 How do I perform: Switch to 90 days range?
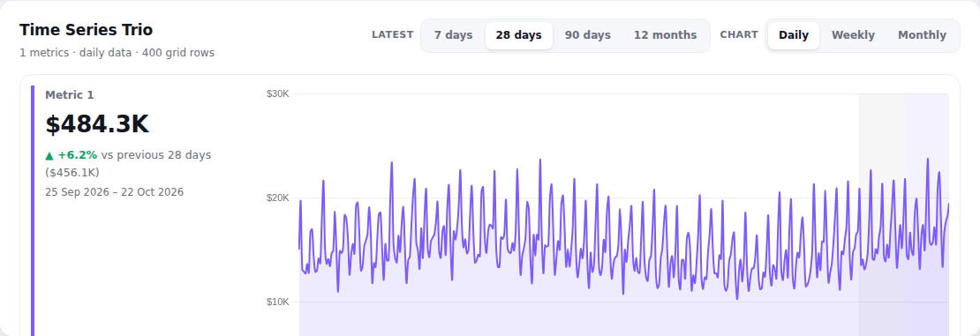tap(587, 35)
